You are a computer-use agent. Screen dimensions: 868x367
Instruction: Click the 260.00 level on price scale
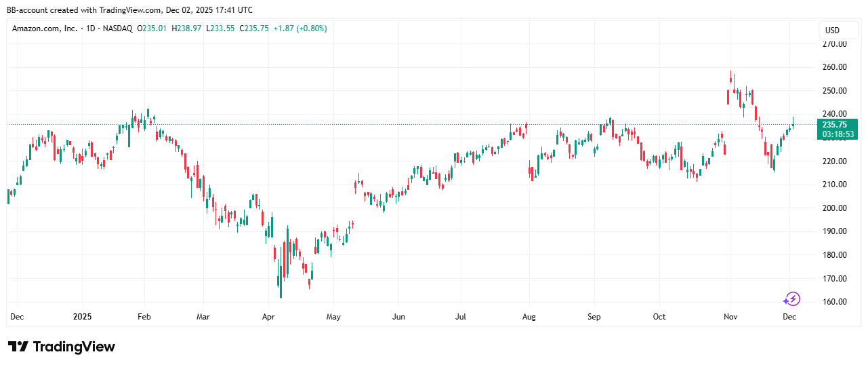[836, 67]
